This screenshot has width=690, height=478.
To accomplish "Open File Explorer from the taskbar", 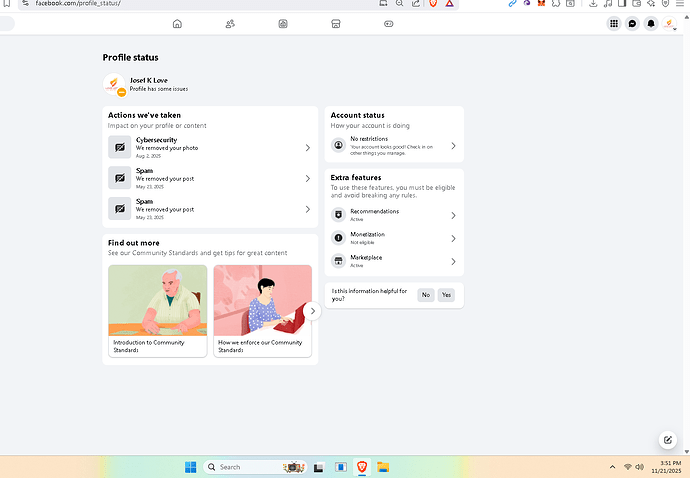I will 382,467.
